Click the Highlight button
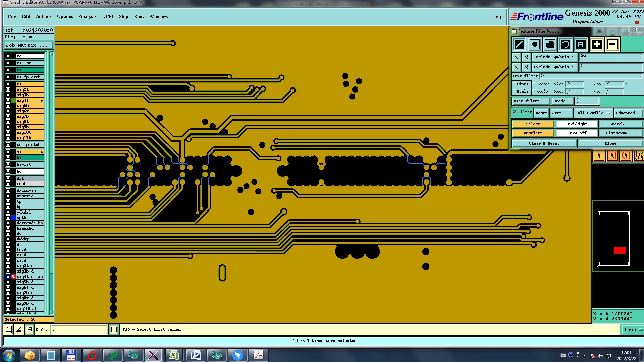This screenshot has width=644, height=362. (577, 124)
